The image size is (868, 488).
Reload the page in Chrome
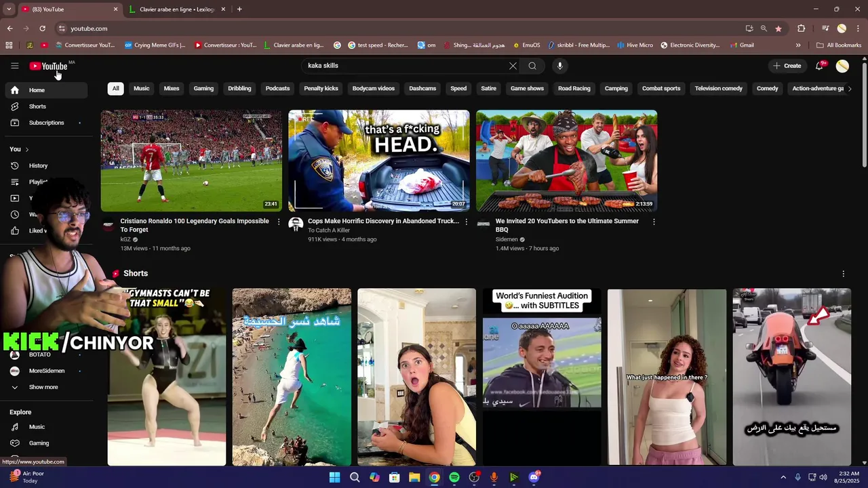[x=42, y=28]
